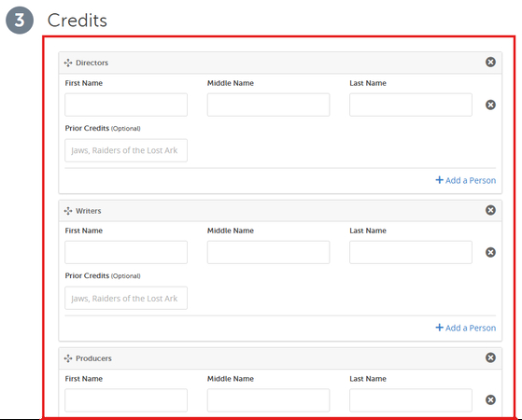Focus the Directors First Name field
522x420 pixels.
[x=126, y=105]
